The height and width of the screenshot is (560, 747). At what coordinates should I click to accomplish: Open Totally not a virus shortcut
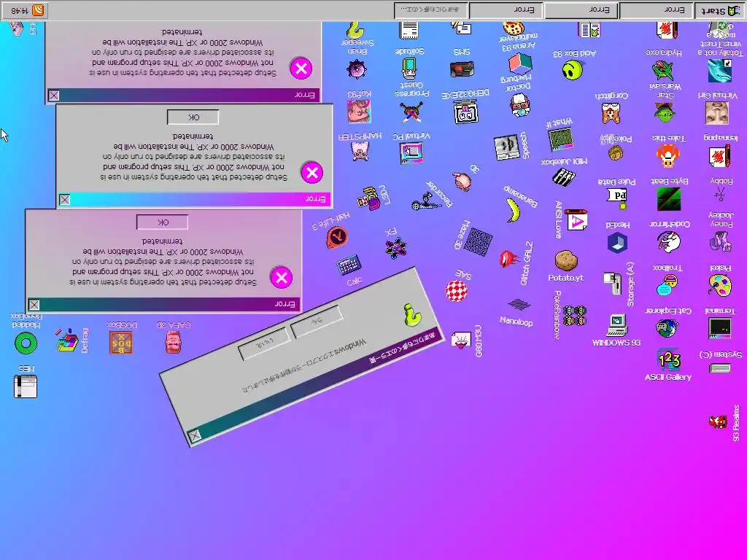(x=719, y=71)
